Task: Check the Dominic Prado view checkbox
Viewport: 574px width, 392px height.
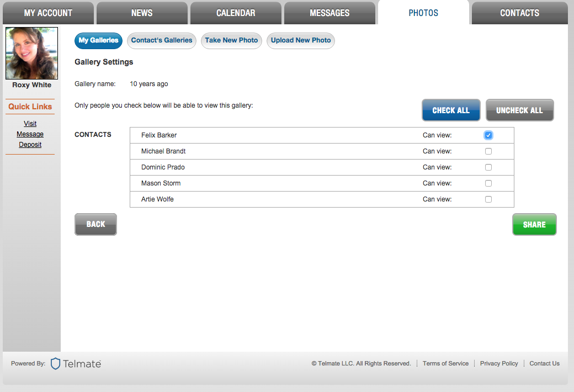Action: [488, 167]
